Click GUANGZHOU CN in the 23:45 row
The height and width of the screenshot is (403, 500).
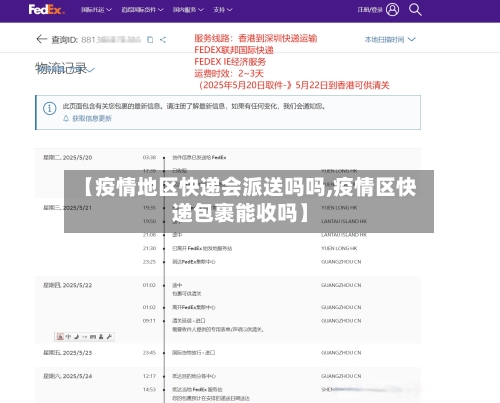[341, 353]
